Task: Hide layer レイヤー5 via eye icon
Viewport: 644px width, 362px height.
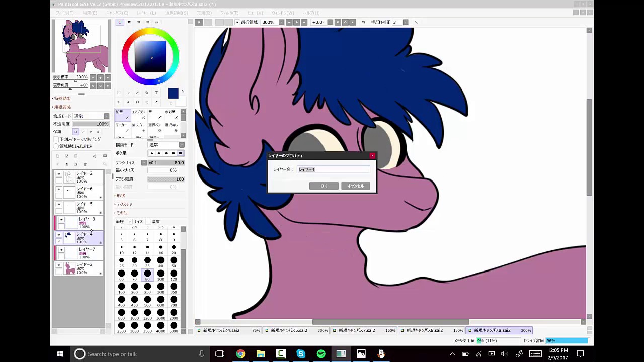Action: (x=59, y=205)
